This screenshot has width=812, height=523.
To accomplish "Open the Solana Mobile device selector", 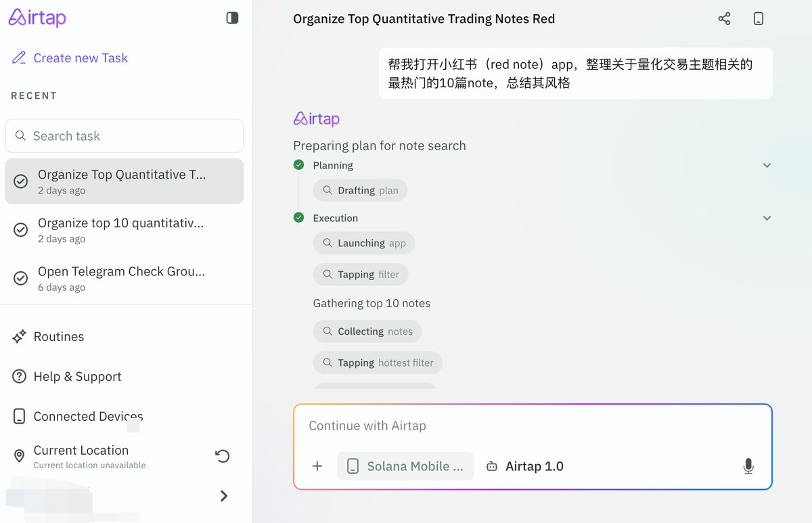I will [405, 466].
